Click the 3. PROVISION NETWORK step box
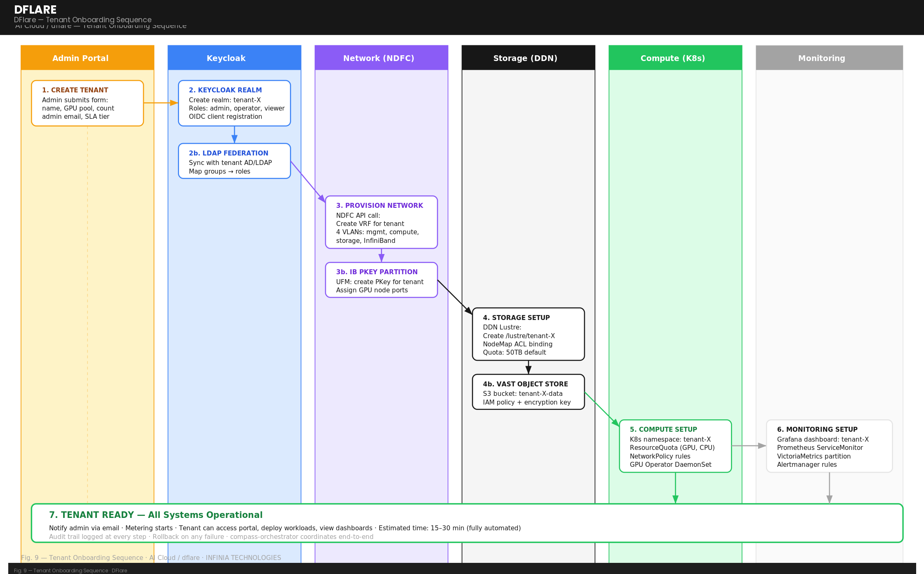Image resolution: width=924 pixels, height=574 pixels. [381, 222]
